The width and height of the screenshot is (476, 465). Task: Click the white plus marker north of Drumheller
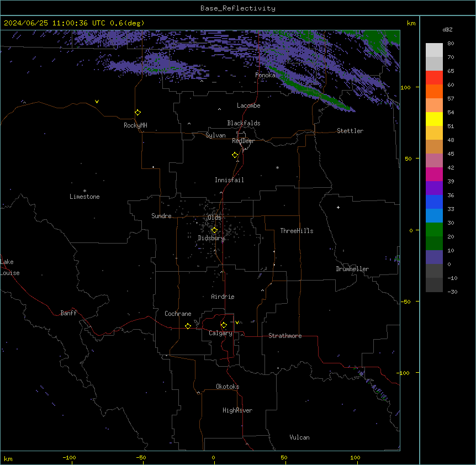pyautogui.click(x=338, y=207)
